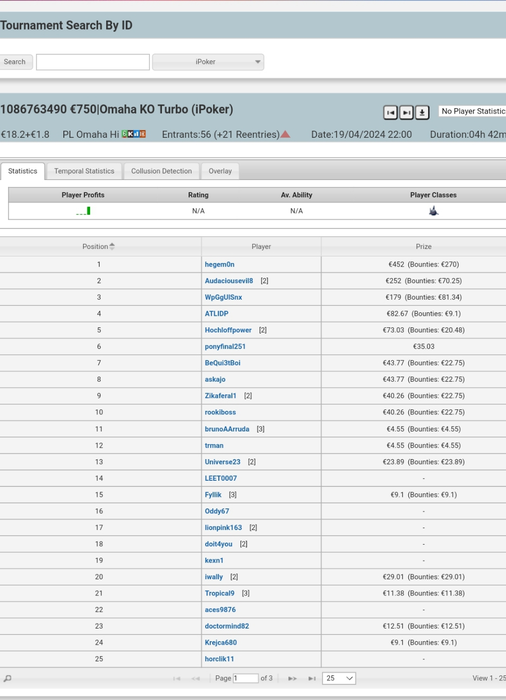Click the shark Player Classes icon

click(433, 211)
